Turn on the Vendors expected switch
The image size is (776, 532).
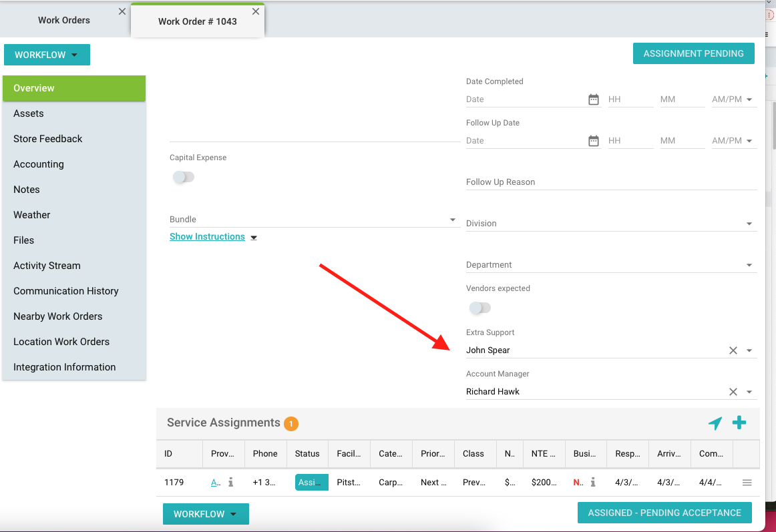(479, 308)
